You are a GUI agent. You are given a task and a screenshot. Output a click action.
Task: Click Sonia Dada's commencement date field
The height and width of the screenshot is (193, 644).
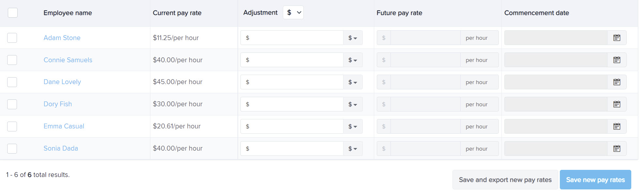(556, 149)
